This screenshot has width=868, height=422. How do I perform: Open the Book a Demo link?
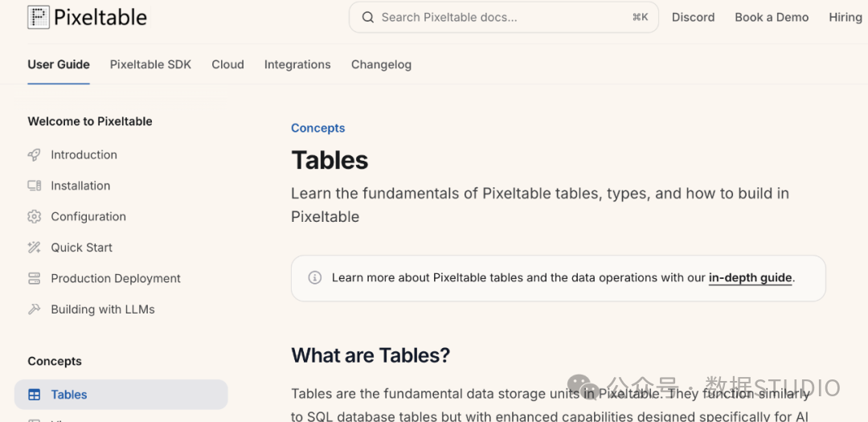tap(772, 17)
